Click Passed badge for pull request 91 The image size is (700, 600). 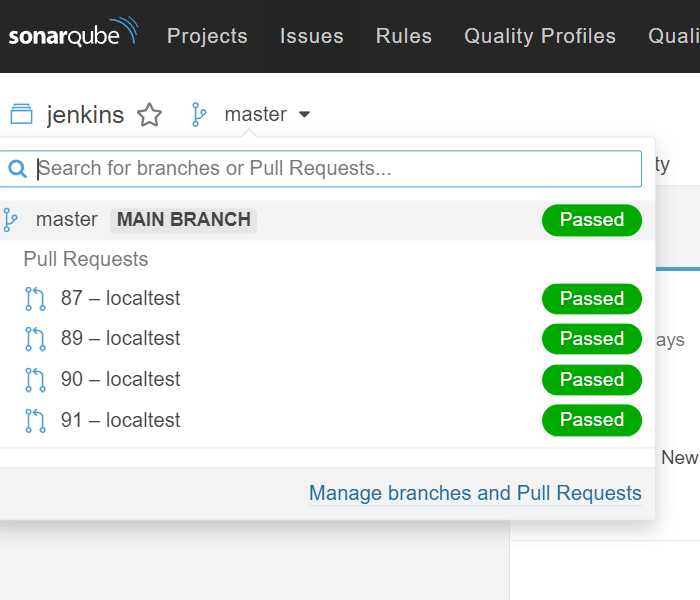coord(592,420)
